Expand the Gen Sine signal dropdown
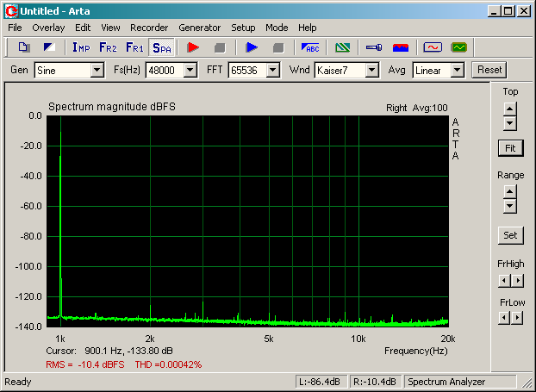The image size is (536, 392). point(97,70)
